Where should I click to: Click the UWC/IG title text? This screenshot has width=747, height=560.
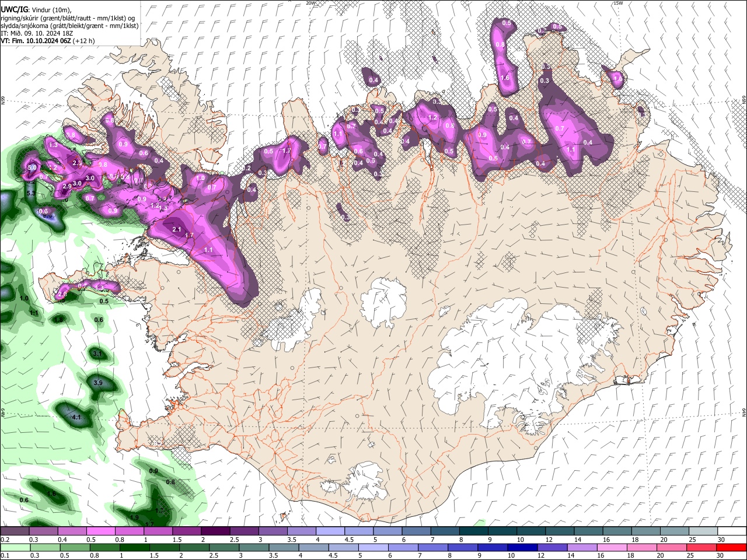click(14, 9)
